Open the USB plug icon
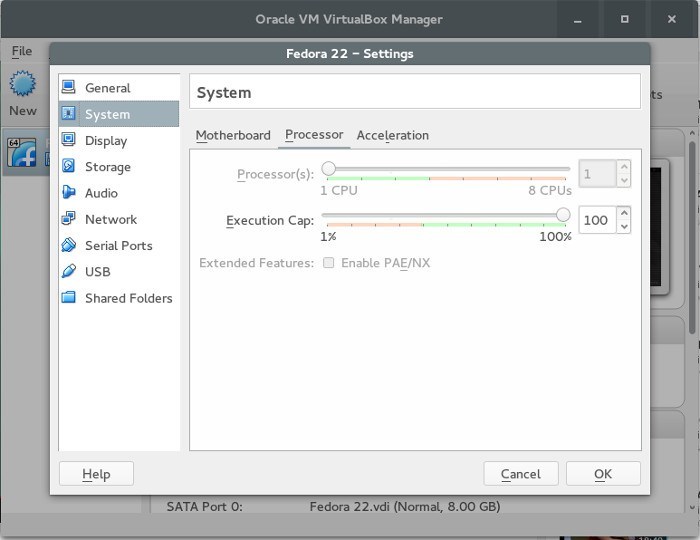 point(68,271)
